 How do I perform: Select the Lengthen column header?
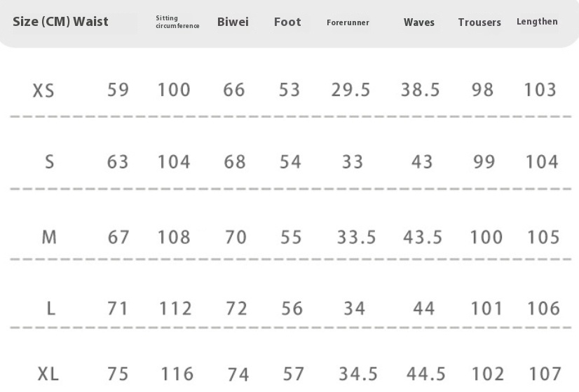(x=537, y=22)
